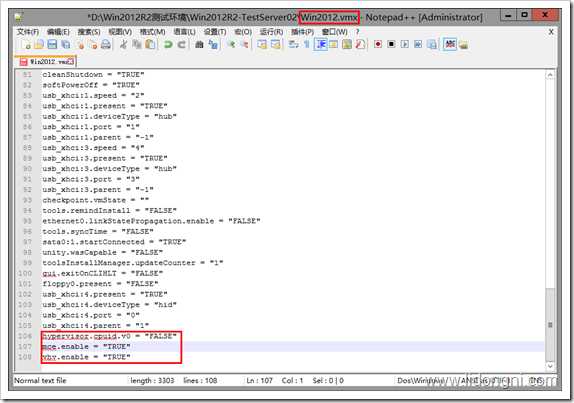Click the Redo toolbar icon

click(181, 45)
